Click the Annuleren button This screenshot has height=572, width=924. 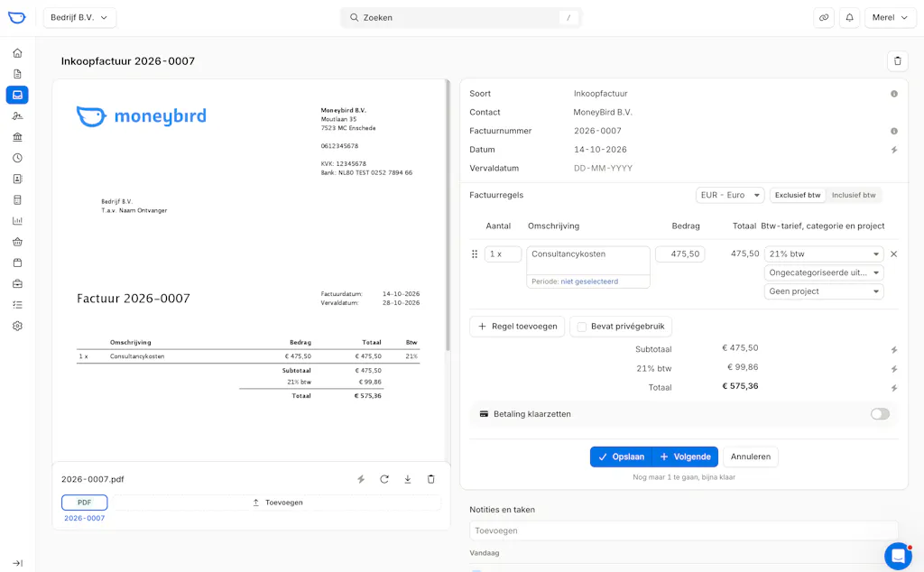click(750, 457)
